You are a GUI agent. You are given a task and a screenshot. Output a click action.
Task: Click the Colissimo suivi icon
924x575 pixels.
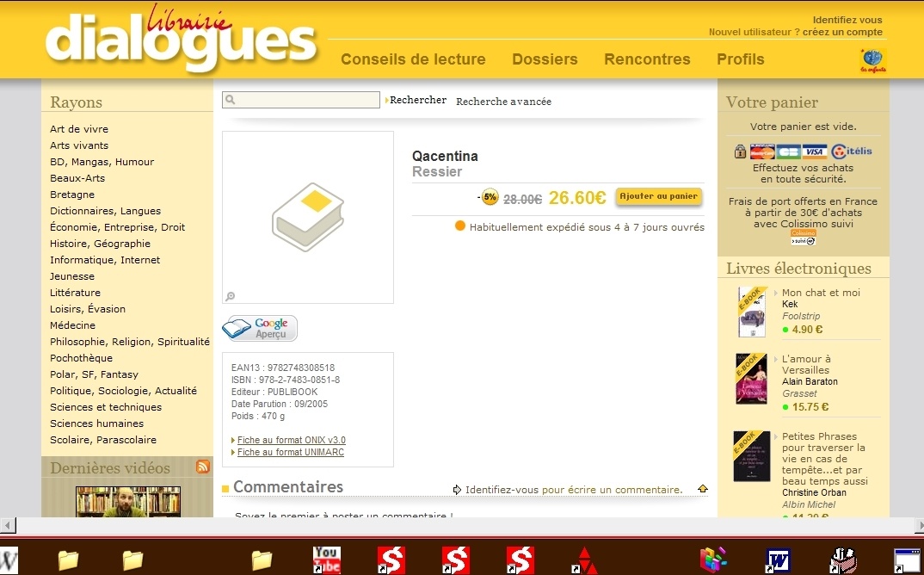coord(804,237)
